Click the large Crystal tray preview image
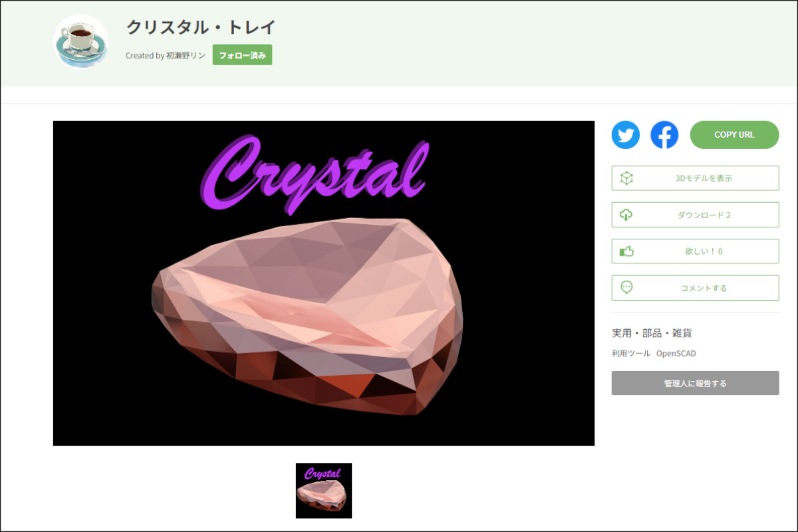This screenshot has width=798, height=532. tap(324, 283)
